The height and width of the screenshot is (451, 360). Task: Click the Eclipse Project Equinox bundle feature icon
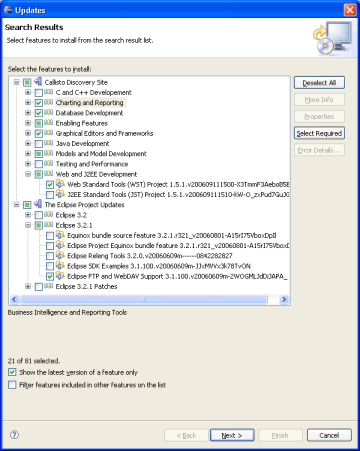(x=60, y=245)
